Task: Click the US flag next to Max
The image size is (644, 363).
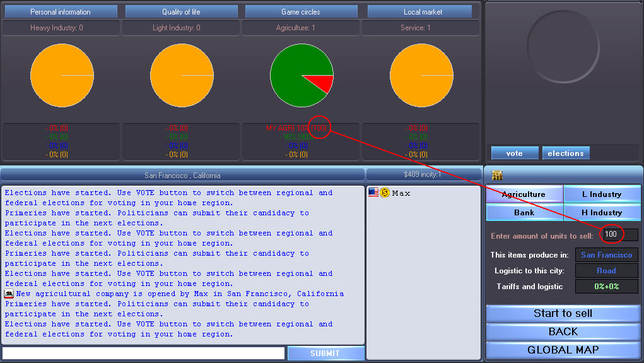Action: [373, 193]
